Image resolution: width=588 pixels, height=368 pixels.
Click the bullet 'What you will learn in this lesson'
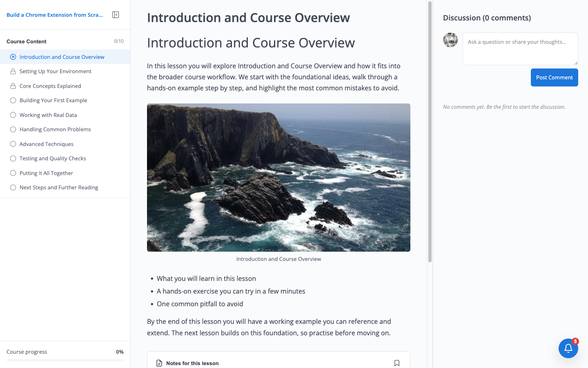(x=206, y=278)
